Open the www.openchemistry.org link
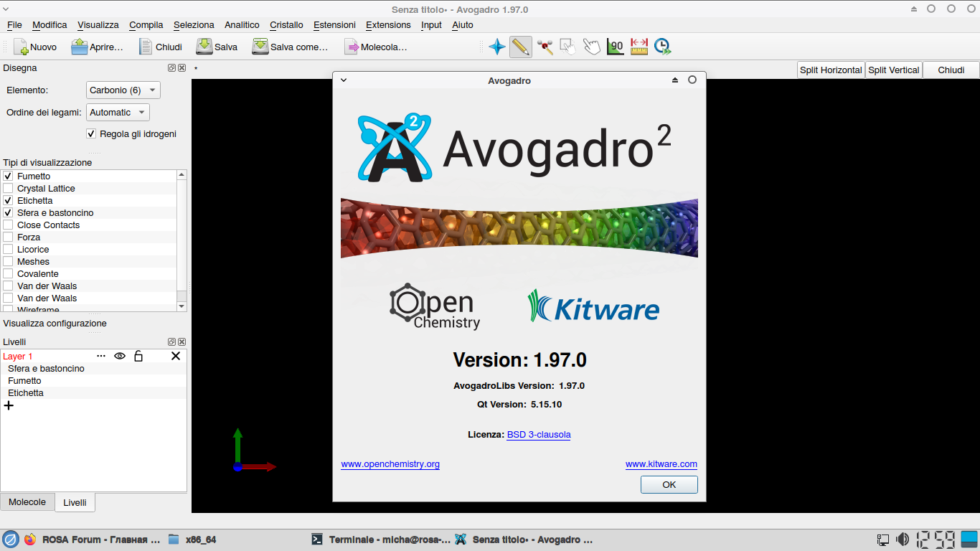 point(390,464)
